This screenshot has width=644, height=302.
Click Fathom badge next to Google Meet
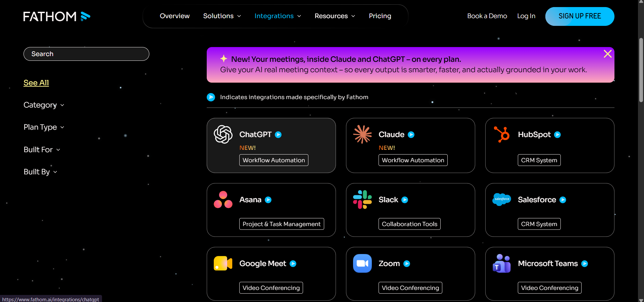pyautogui.click(x=293, y=264)
